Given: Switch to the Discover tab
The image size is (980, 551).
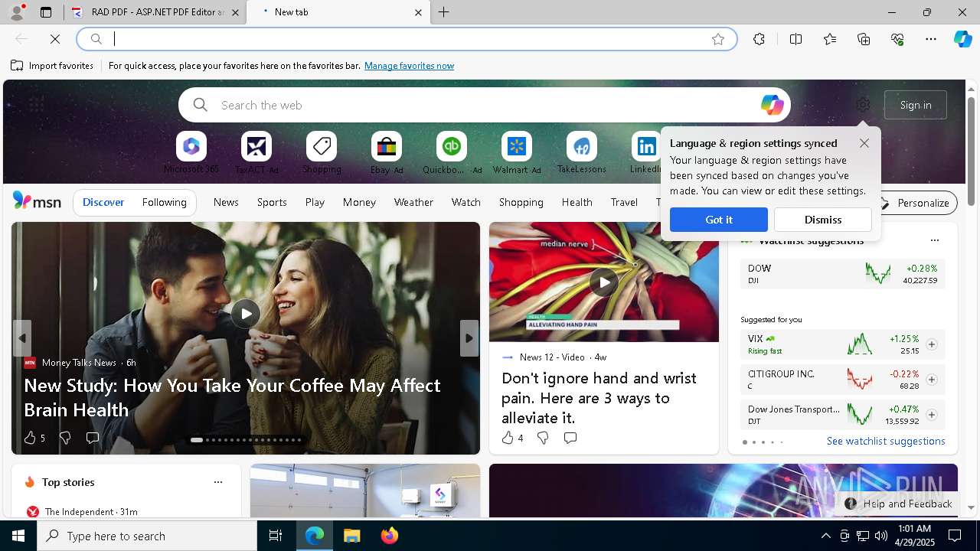Looking at the screenshot, I should [103, 202].
